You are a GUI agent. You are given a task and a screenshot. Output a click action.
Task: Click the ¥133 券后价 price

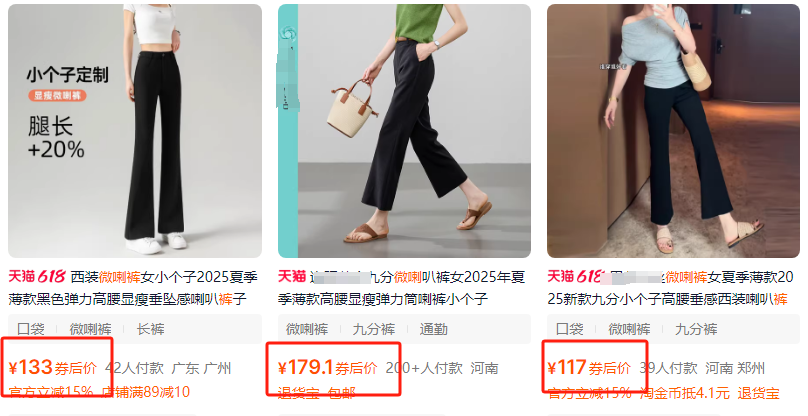click(x=53, y=368)
